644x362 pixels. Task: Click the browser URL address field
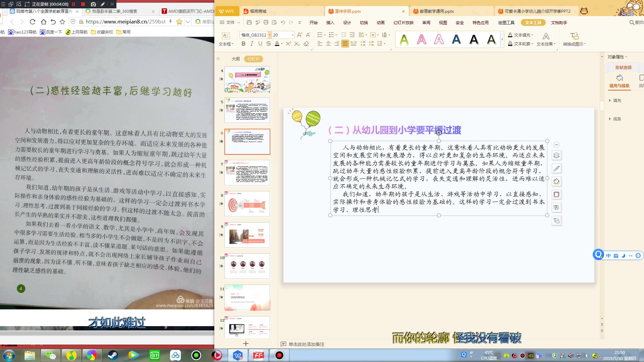[x=125, y=22]
